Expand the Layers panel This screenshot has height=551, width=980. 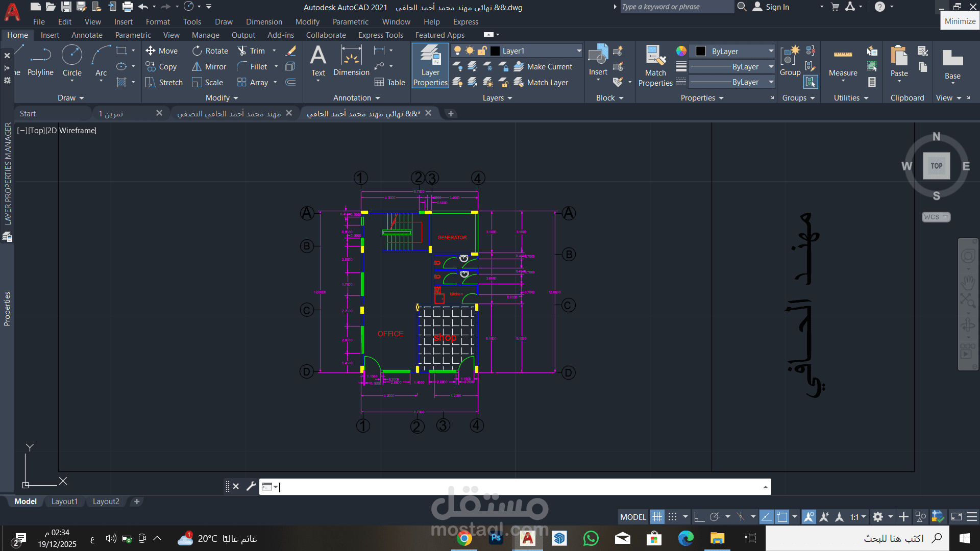pos(498,98)
